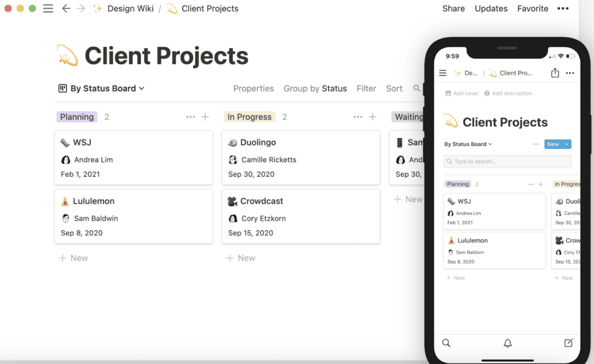Open phone view options ellipsis beside New
The height and width of the screenshot is (364, 594).
[535, 144]
